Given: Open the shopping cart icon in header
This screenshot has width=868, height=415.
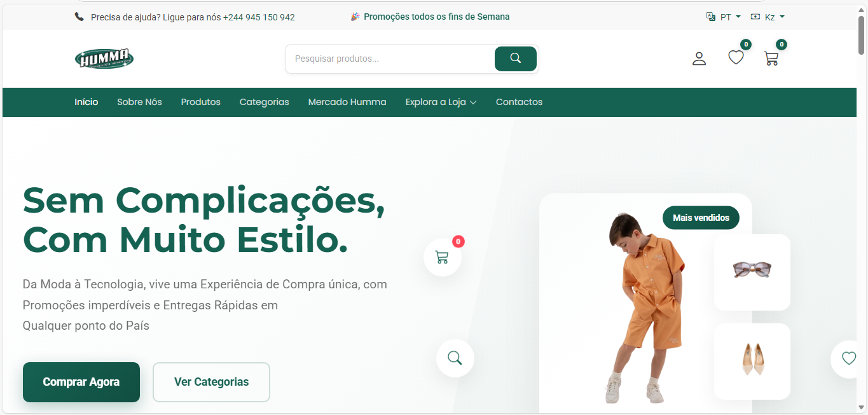Looking at the screenshot, I should point(771,59).
